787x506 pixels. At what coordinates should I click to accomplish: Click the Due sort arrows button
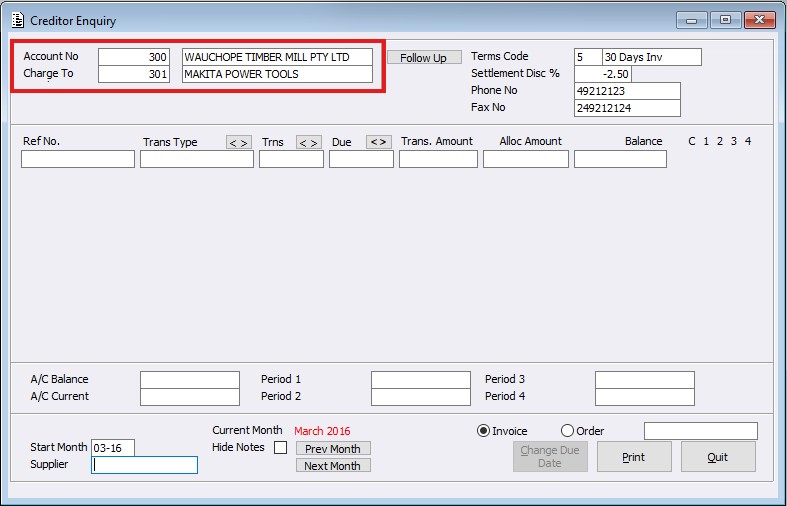tap(378, 142)
